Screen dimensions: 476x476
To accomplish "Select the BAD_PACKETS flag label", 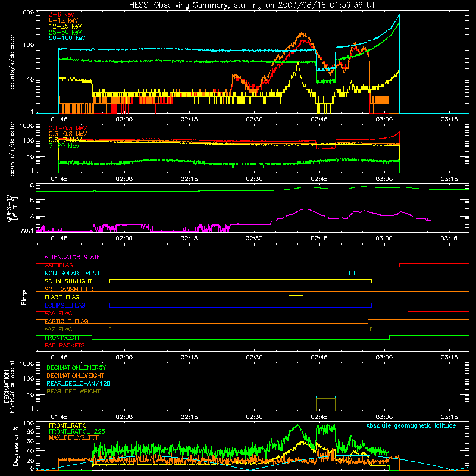I will tap(65, 346).
